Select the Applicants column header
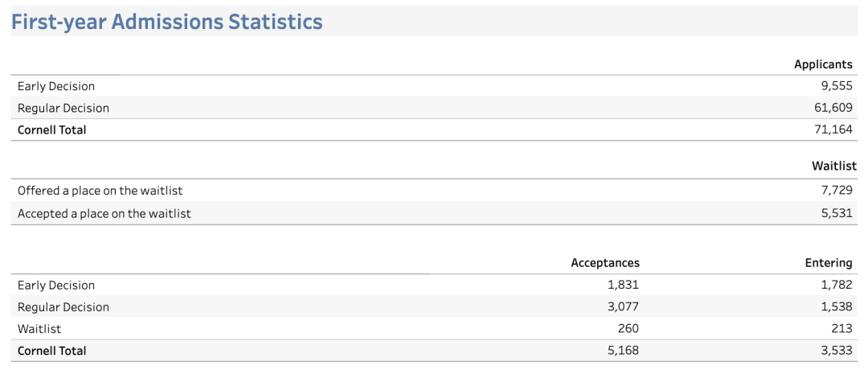The width and height of the screenshot is (868, 374). coord(823,64)
